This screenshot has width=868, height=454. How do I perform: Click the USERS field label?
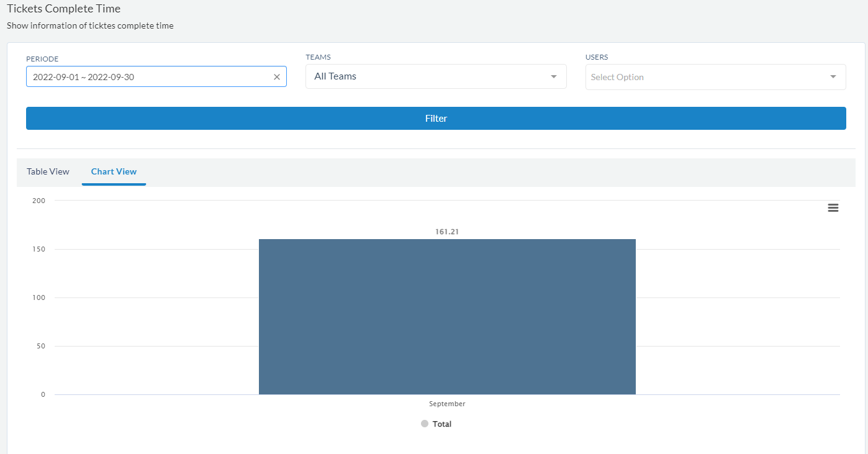[x=597, y=57]
